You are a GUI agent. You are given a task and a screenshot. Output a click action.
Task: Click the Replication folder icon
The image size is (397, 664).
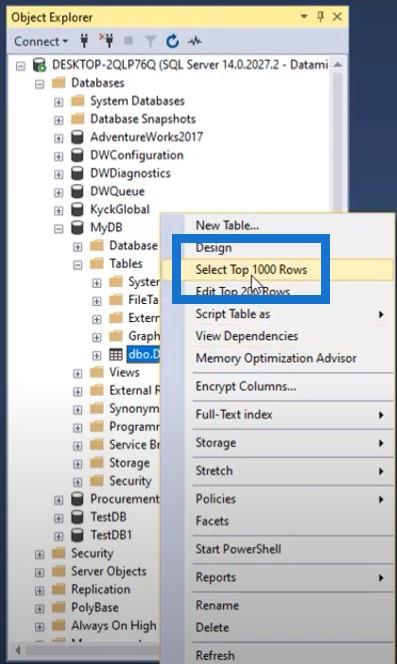tap(58, 589)
